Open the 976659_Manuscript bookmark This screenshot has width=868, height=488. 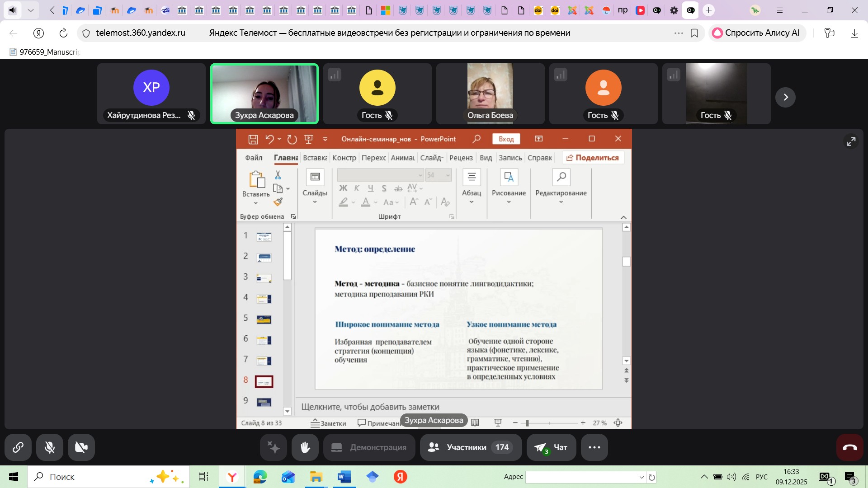coord(45,52)
